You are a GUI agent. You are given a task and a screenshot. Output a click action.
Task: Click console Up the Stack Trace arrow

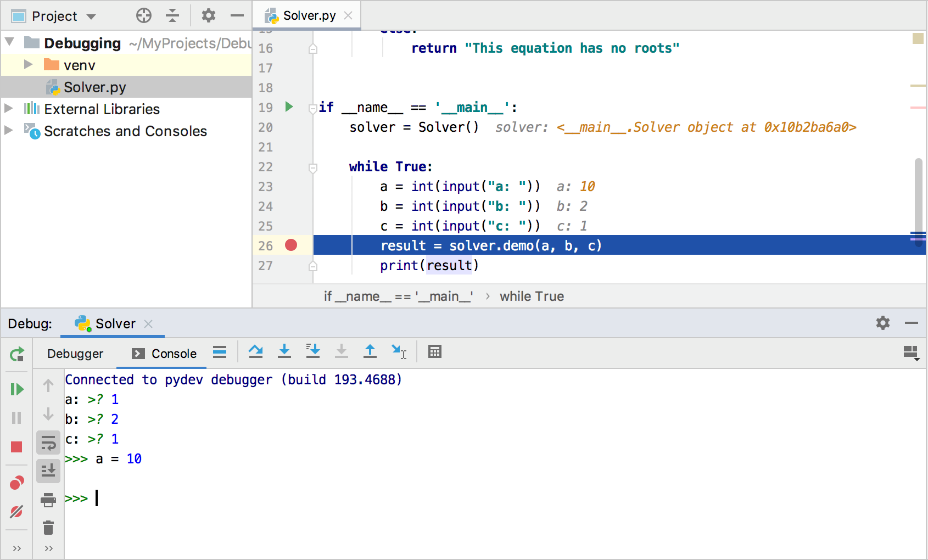coord(48,386)
